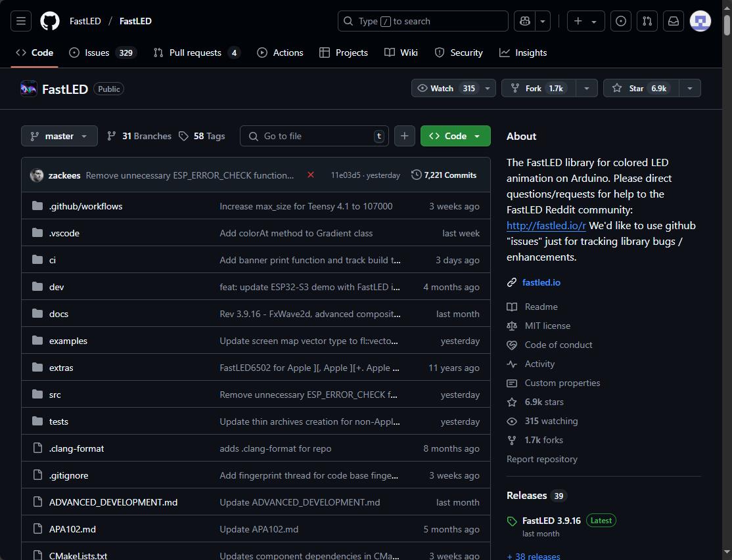732x560 pixels.
Task: Open the Security tab
Action: [x=459, y=53]
